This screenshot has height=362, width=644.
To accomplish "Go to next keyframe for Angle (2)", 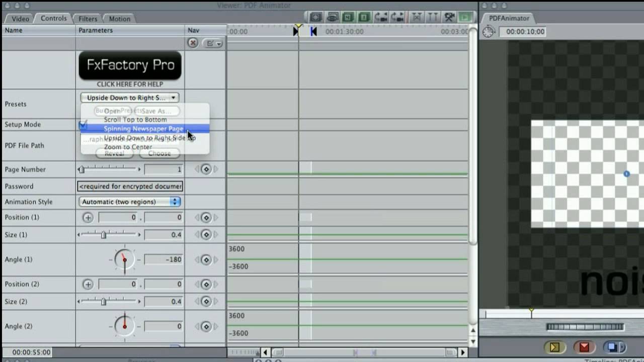I will [216, 326].
